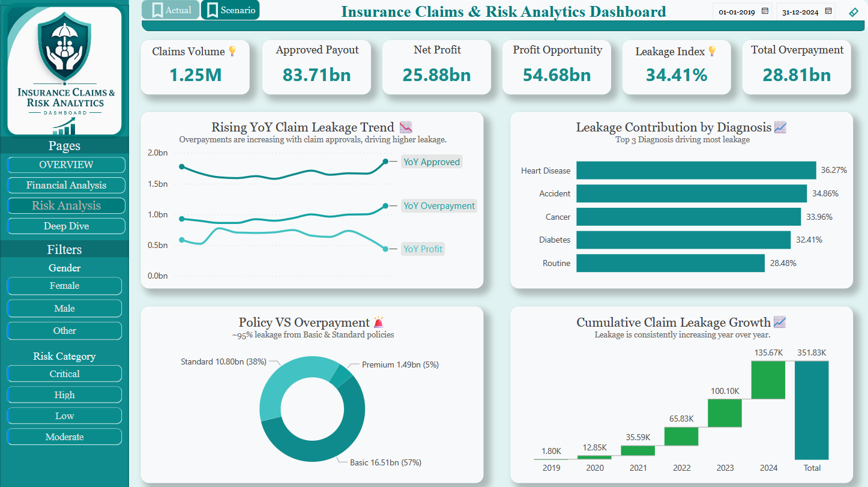Filter Gender by Male
This screenshot has width=868, height=487.
(64, 308)
